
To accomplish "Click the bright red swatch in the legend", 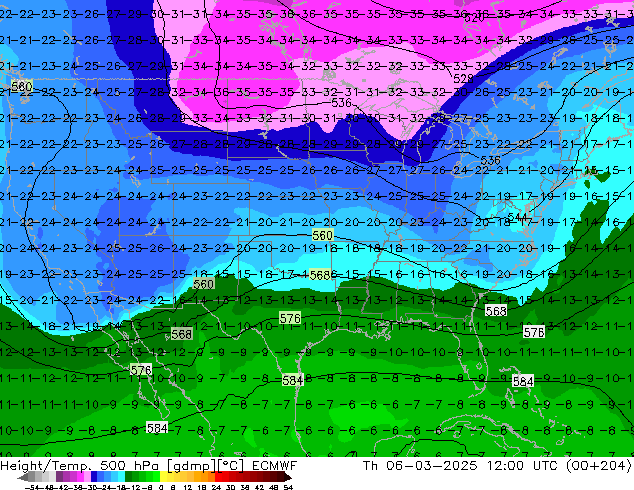I will (x=218, y=476).
